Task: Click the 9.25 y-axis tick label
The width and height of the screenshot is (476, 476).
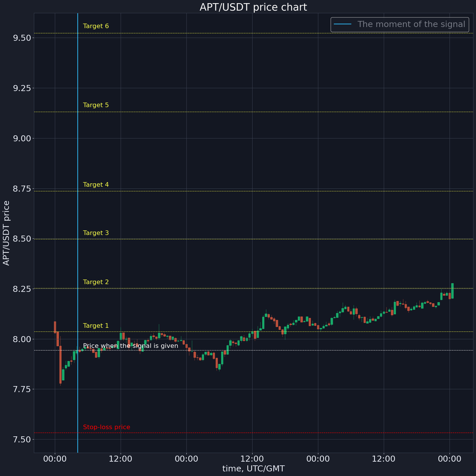Action: pyautogui.click(x=22, y=88)
